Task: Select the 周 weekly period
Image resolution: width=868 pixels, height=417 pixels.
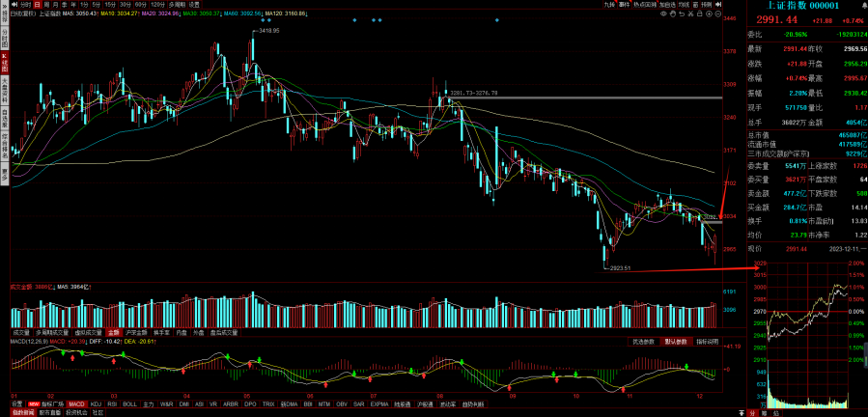Action: 46,5
